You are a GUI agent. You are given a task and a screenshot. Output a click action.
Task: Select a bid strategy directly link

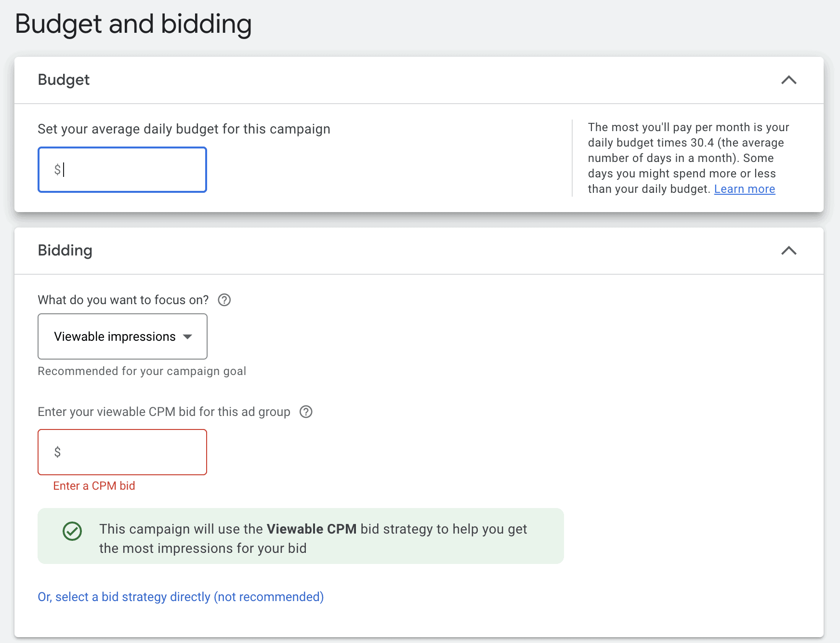181,597
